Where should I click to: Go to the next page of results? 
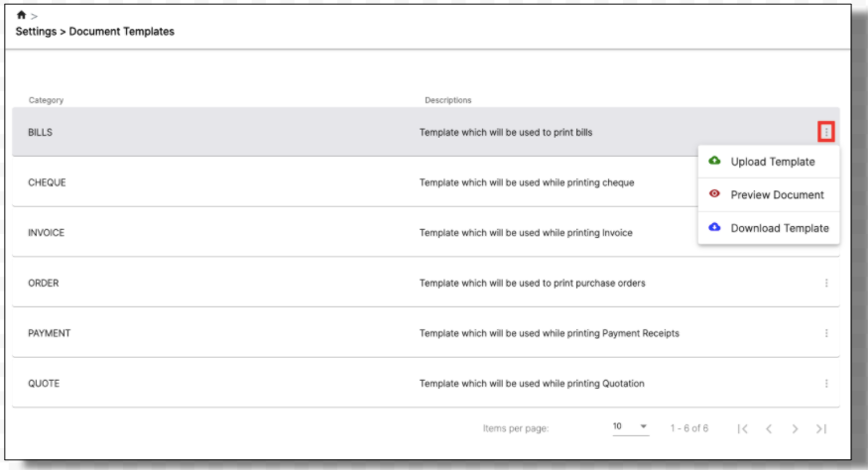(x=795, y=428)
